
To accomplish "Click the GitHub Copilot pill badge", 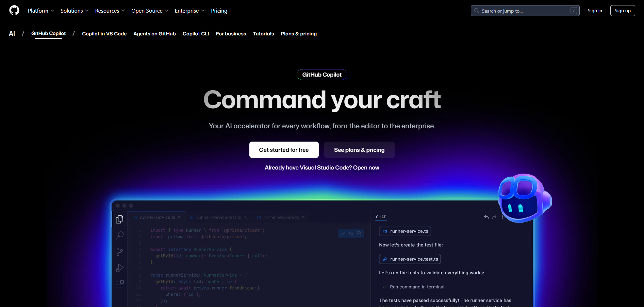I will coord(322,75).
